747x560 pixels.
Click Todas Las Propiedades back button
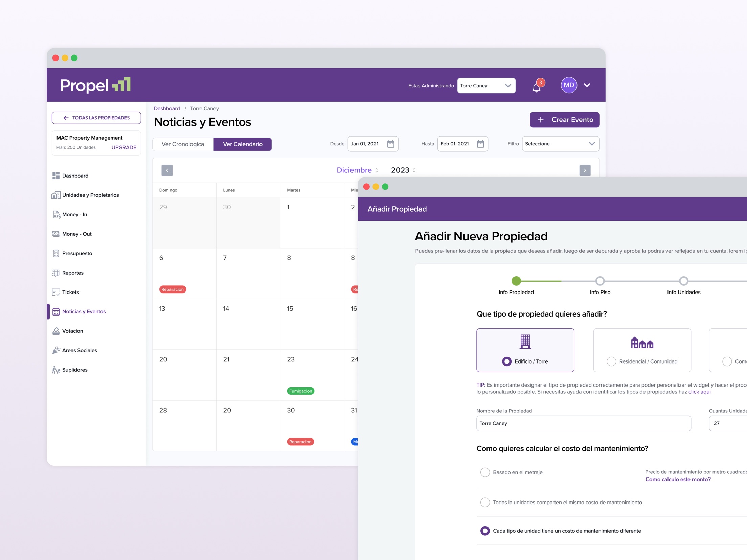pos(96,118)
